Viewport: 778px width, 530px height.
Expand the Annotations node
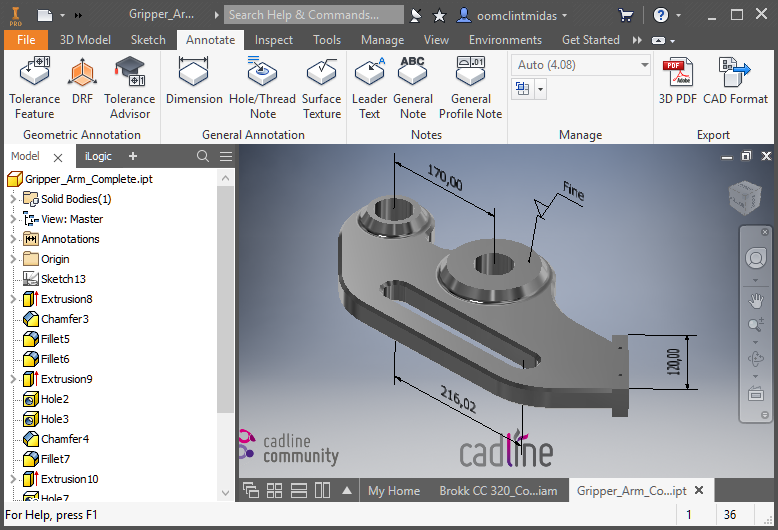13,239
